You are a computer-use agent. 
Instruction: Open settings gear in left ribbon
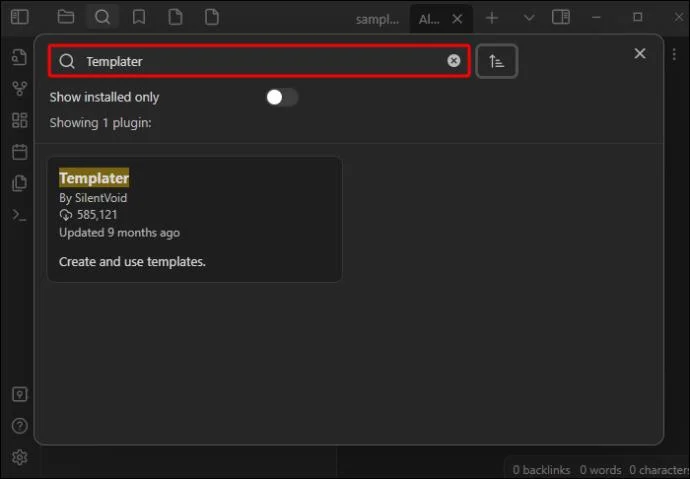(19, 457)
